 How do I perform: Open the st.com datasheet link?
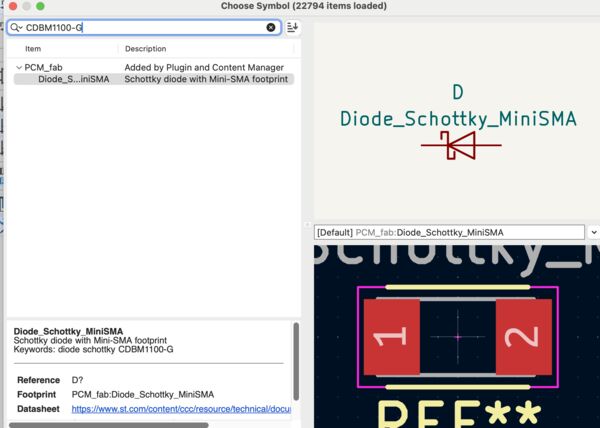181,409
